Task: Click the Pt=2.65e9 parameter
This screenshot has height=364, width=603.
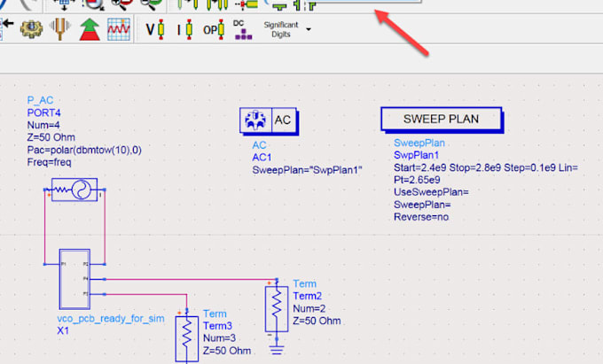Action: click(x=417, y=180)
